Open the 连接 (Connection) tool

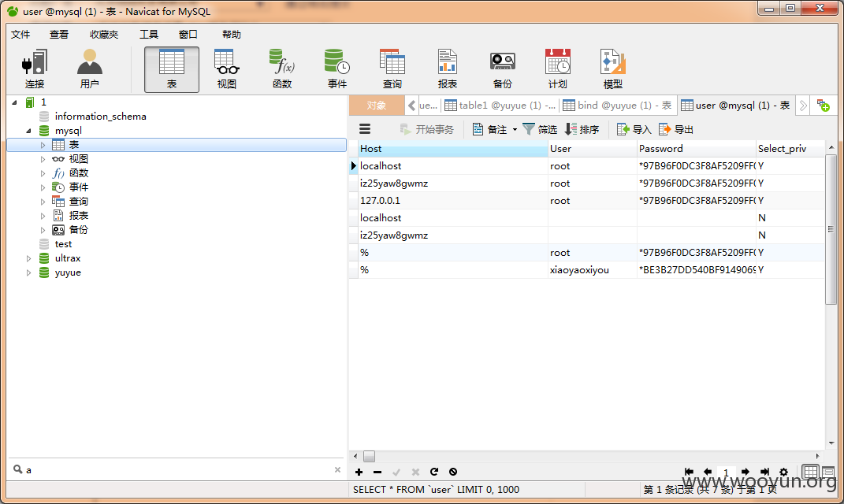(x=35, y=69)
